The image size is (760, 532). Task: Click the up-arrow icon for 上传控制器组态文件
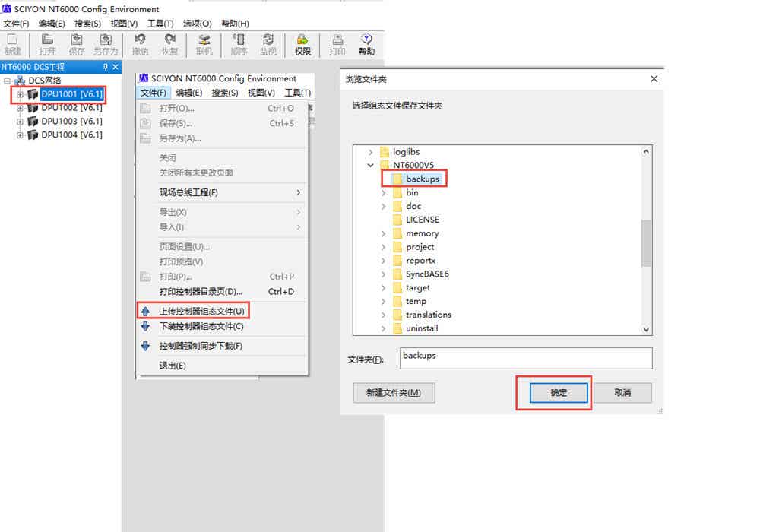tap(145, 311)
